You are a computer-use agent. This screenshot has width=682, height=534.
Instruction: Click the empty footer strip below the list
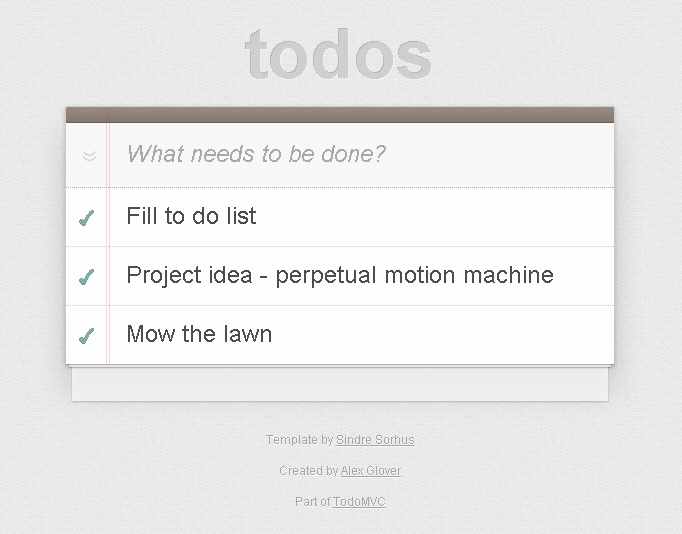(340, 384)
